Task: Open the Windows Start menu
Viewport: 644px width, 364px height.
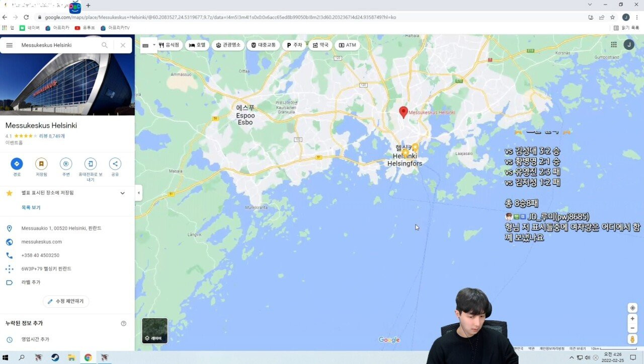Action: pos(6,358)
